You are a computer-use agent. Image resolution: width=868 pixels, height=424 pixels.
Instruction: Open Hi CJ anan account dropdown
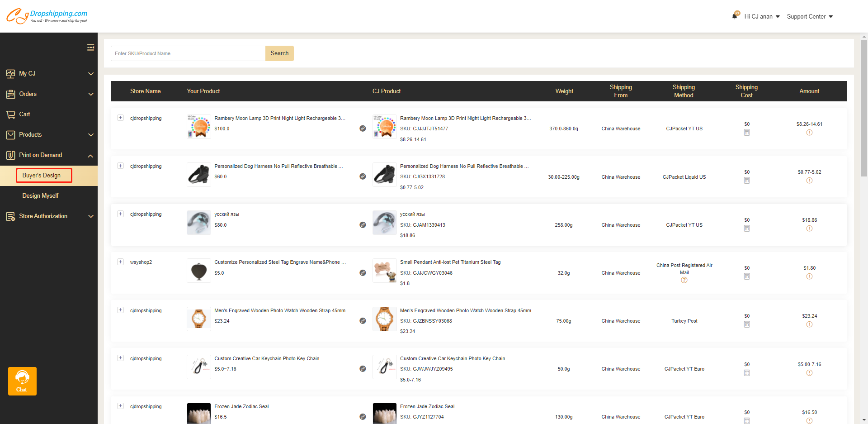click(x=762, y=17)
